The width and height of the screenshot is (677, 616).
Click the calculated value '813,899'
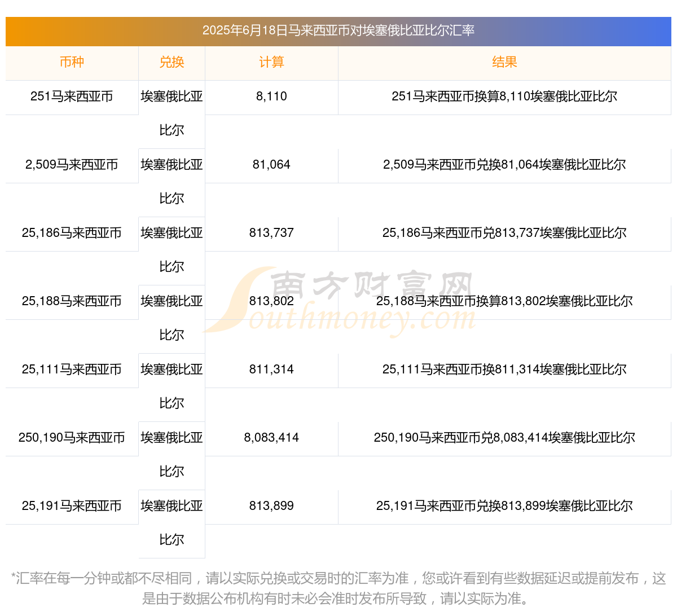click(271, 506)
